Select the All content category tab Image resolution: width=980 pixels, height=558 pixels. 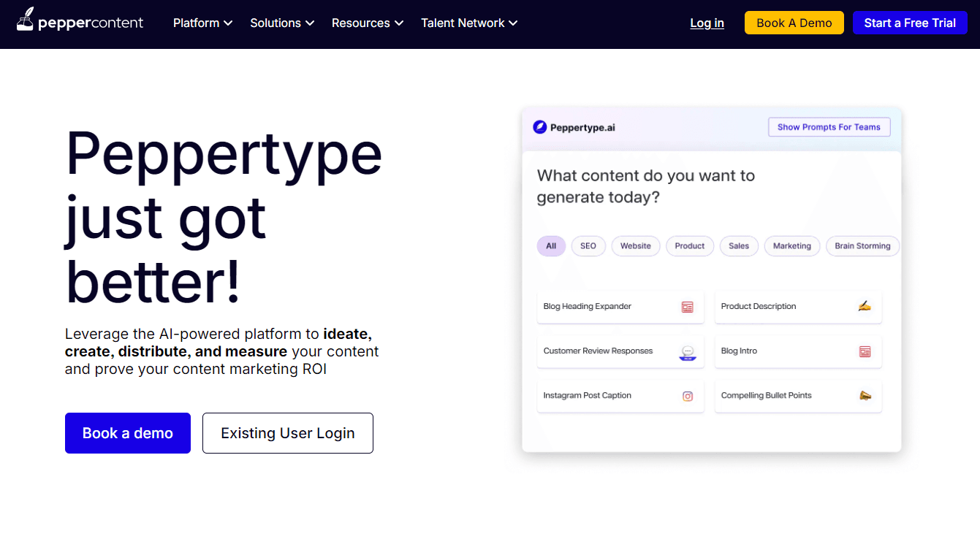pyautogui.click(x=551, y=246)
